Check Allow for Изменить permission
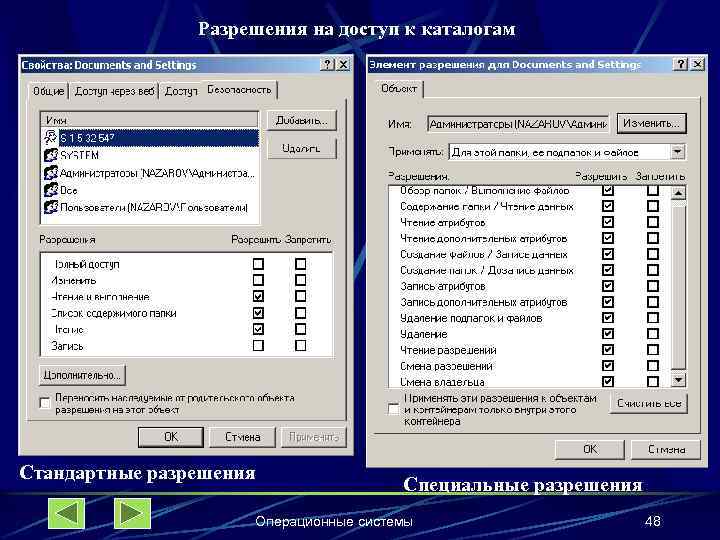 click(x=259, y=280)
